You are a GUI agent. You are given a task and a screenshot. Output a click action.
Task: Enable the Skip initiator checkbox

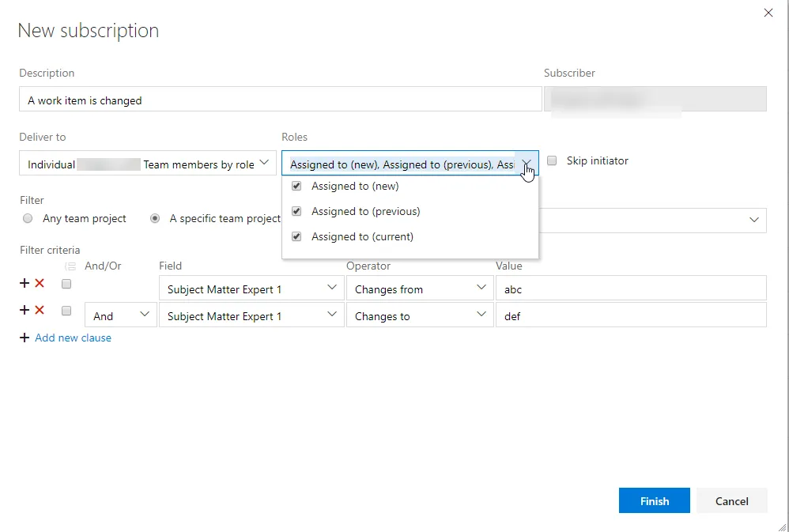[x=552, y=160]
